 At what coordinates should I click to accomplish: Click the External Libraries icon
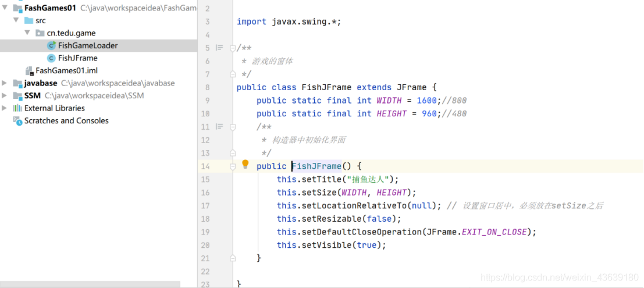pos(17,108)
